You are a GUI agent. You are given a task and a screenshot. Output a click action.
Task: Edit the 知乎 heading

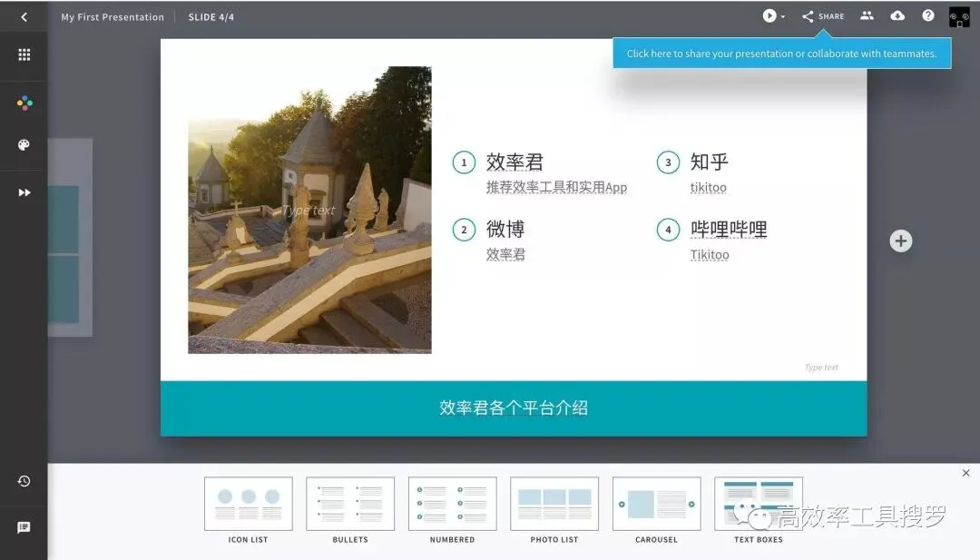point(710,162)
